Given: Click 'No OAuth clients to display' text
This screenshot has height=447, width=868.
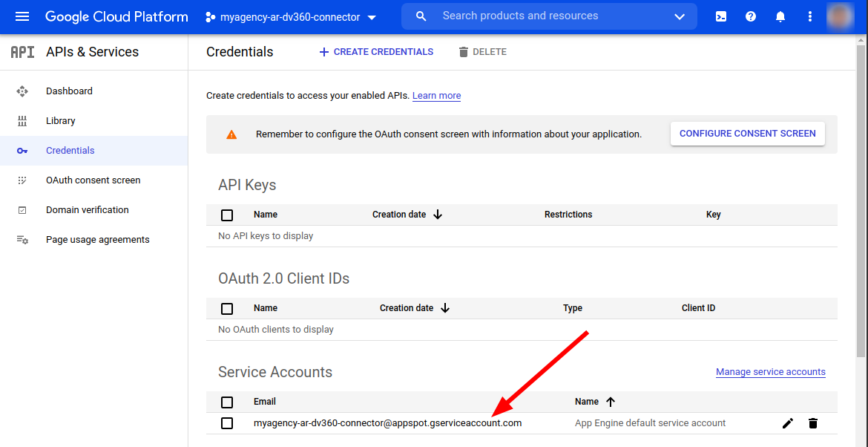Looking at the screenshot, I should click(276, 330).
